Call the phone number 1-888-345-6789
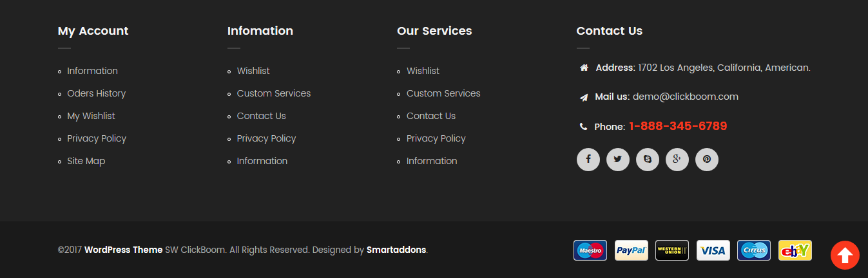This screenshot has width=868, height=278. (x=678, y=126)
